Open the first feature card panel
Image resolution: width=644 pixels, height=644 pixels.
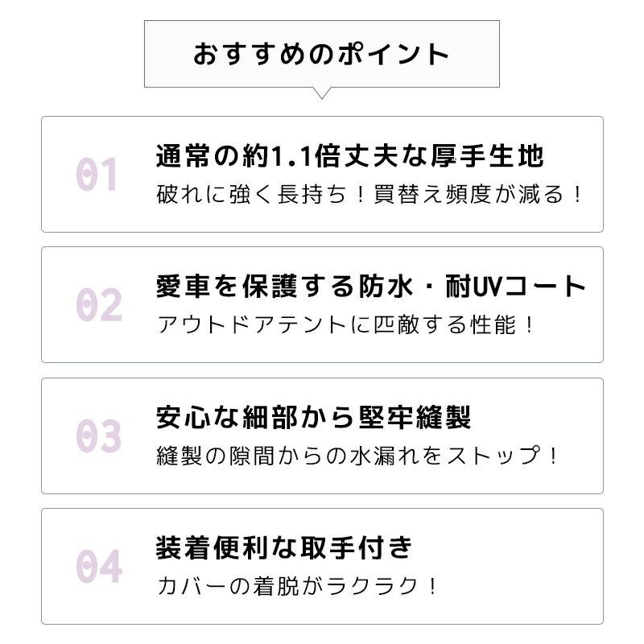(x=322, y=174)
